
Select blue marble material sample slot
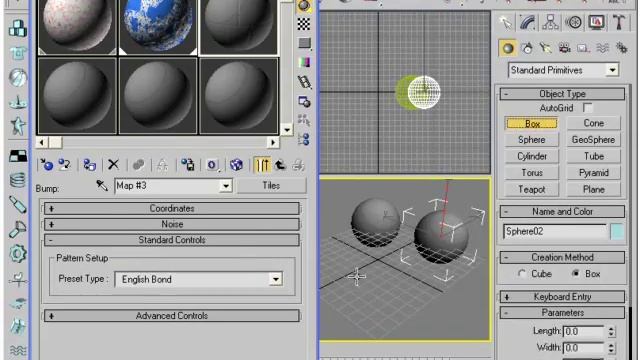pyautogui.click(x=158, y=25)
